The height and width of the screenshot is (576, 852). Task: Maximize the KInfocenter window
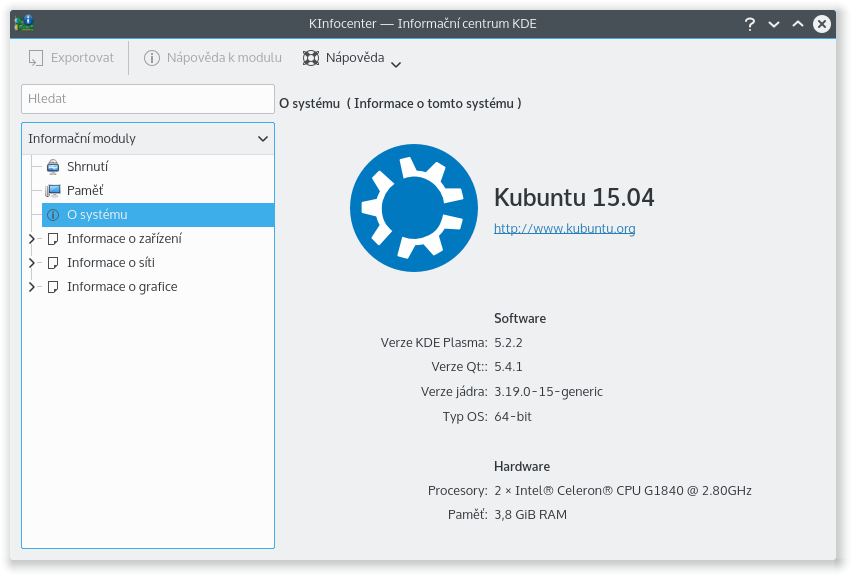click(x=798, y=24)
